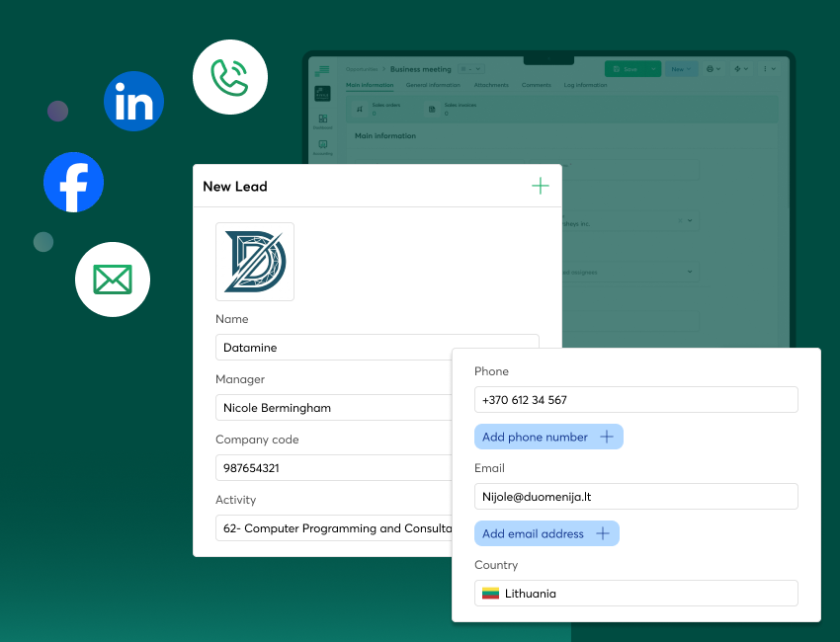Open the LinkedIn icon

click(x=133, y=101)
